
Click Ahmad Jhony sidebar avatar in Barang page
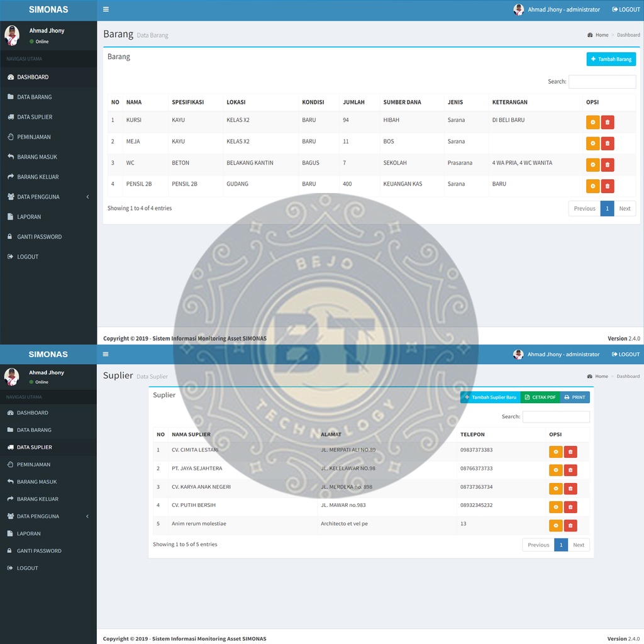click(12, 36)
